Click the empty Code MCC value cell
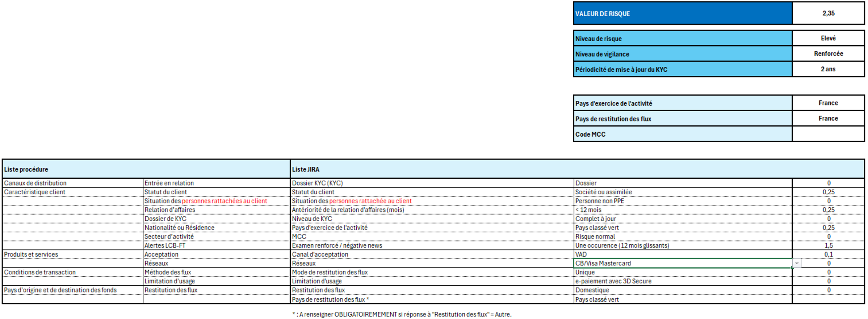 tap(828, 134)
